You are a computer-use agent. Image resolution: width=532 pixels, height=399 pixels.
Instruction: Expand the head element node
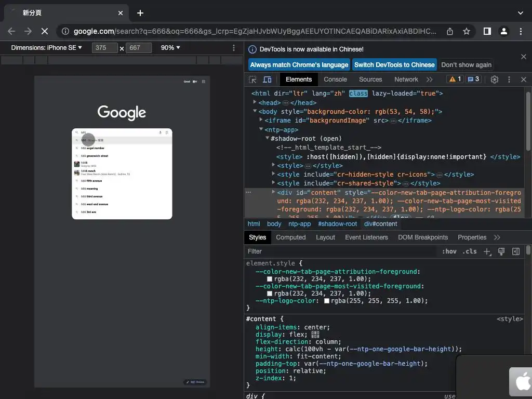click(255, 102)
